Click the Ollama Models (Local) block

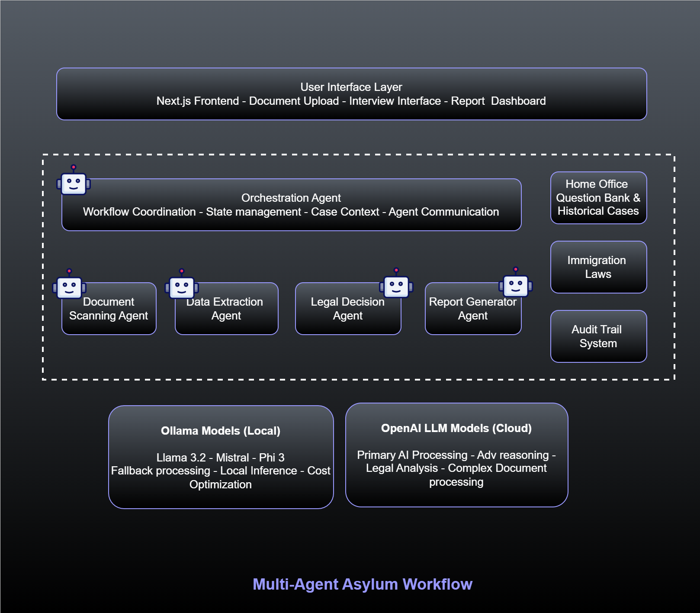click(x=221, y=457)
